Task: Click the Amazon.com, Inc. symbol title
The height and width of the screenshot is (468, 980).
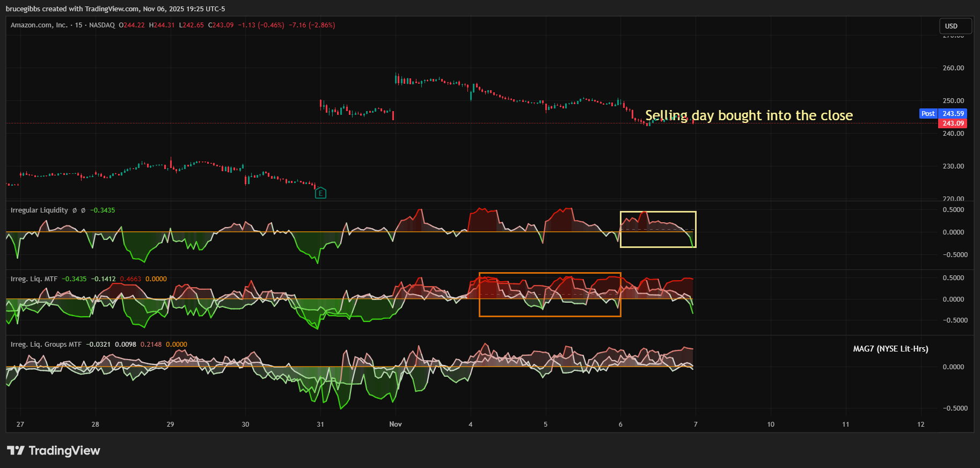Action: 39,25
